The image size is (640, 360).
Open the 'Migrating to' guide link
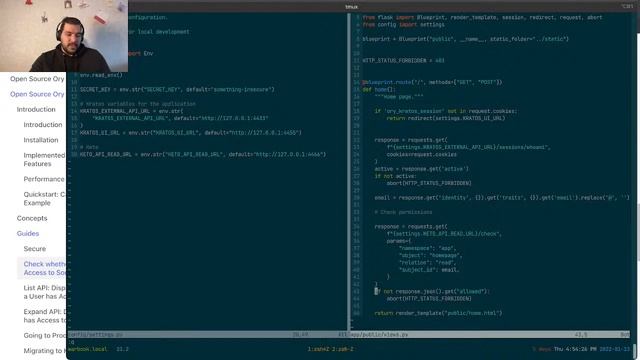tap(44, 351)
